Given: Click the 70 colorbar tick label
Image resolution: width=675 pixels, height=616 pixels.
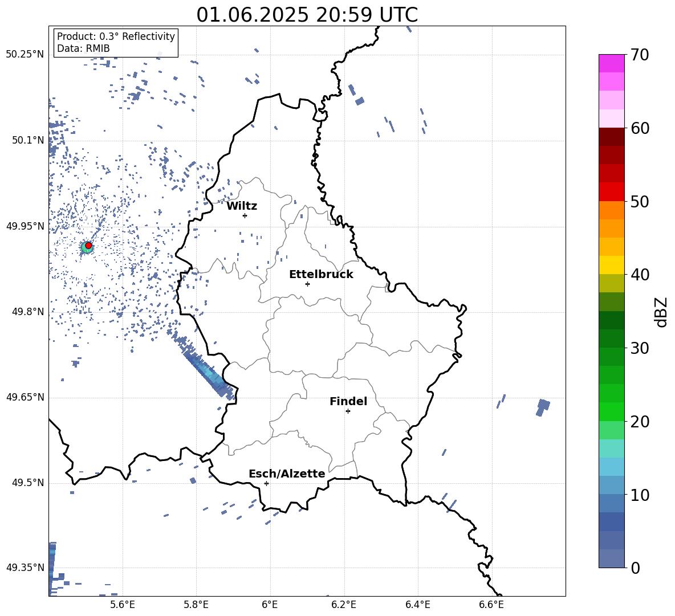Looking at the screenshot, I should (640, 55).
